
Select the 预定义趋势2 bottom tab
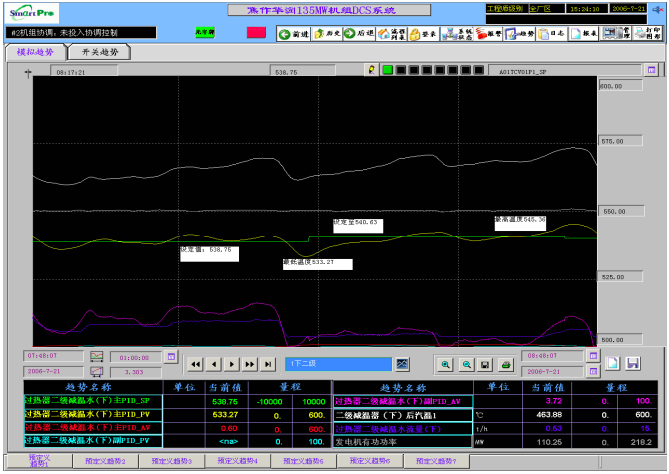[105, 461]
